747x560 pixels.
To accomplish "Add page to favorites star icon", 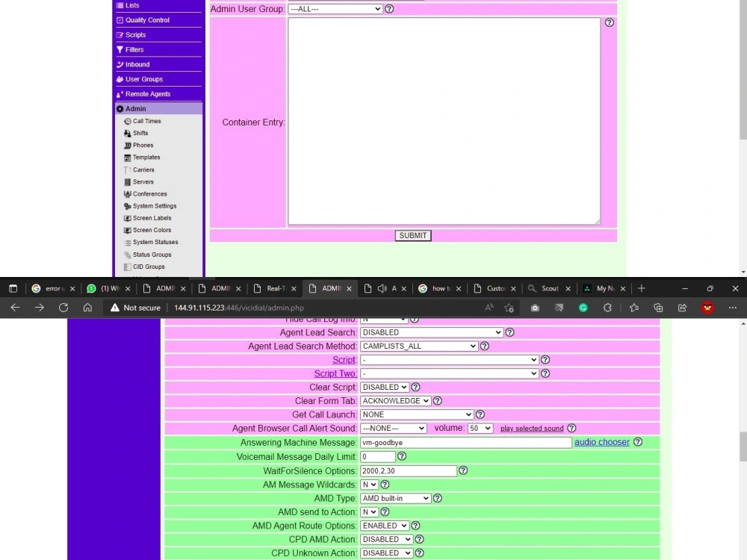I will (x=509, y=308).
